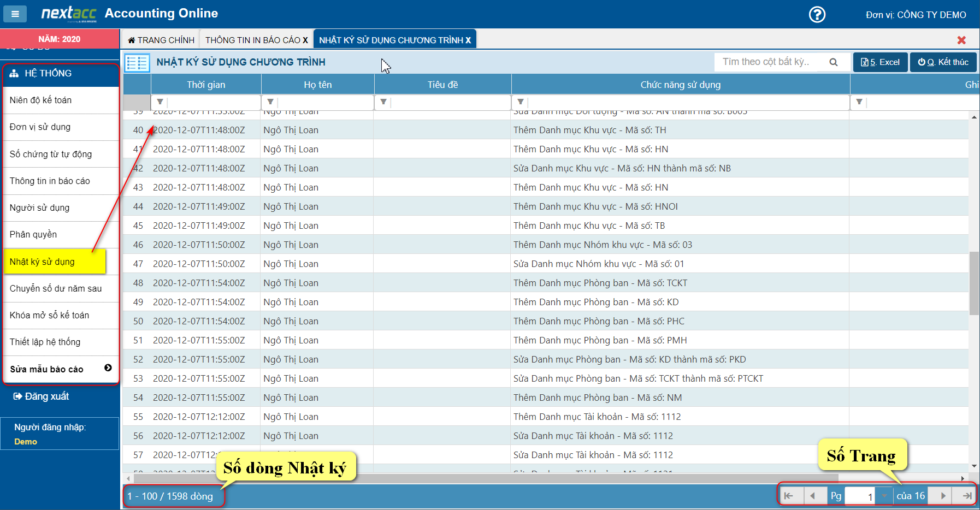Viewport: 980px width, 510px height.
Task: Click the Kết thúc button
Action: (943, 62)
